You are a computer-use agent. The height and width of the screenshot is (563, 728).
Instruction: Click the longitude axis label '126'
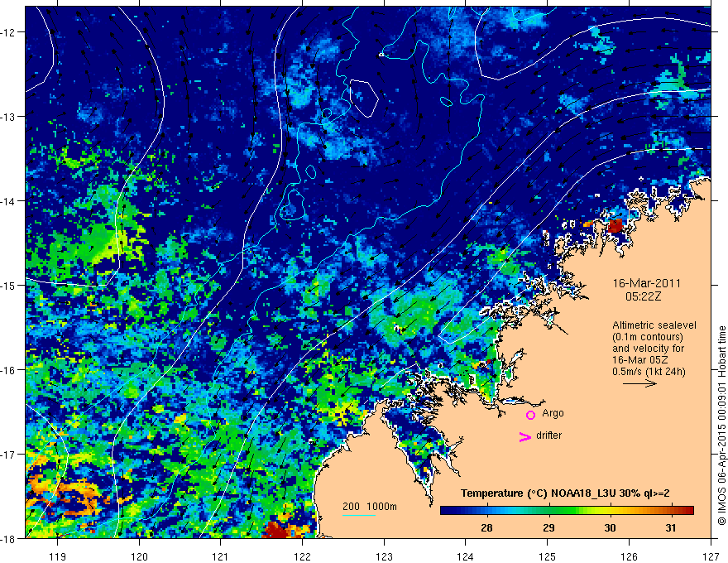click(x=629, y=556)
